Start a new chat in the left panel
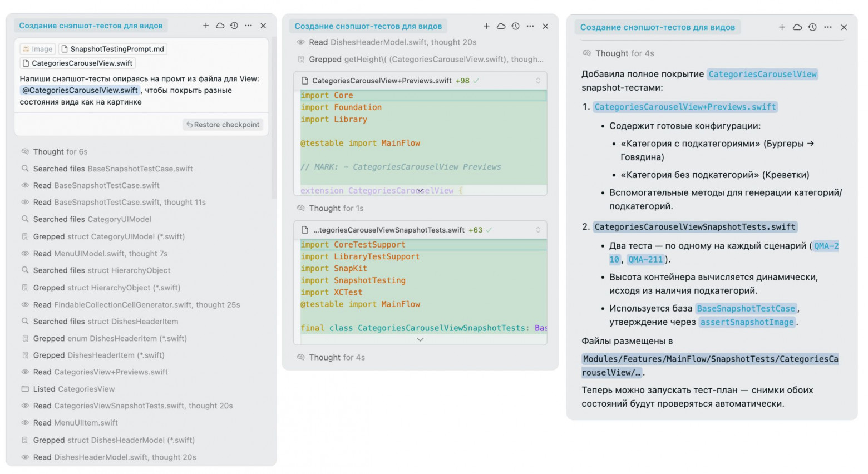868x474 pixels. coord(206,26)
